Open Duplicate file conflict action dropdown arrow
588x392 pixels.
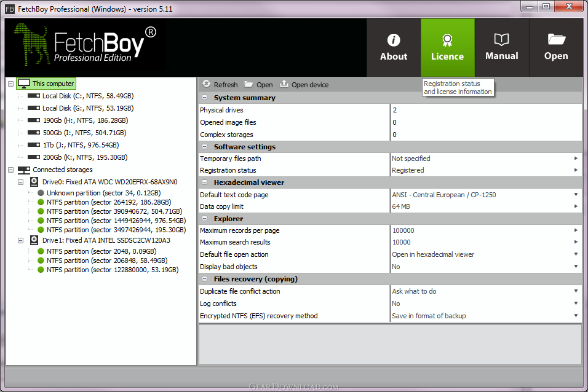tap(576, 291)
